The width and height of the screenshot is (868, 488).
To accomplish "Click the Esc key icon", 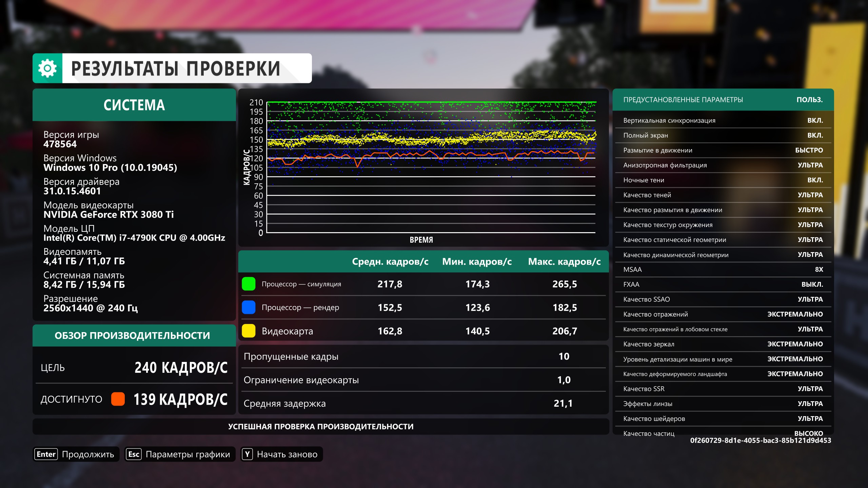I will [x=134, y=454].
